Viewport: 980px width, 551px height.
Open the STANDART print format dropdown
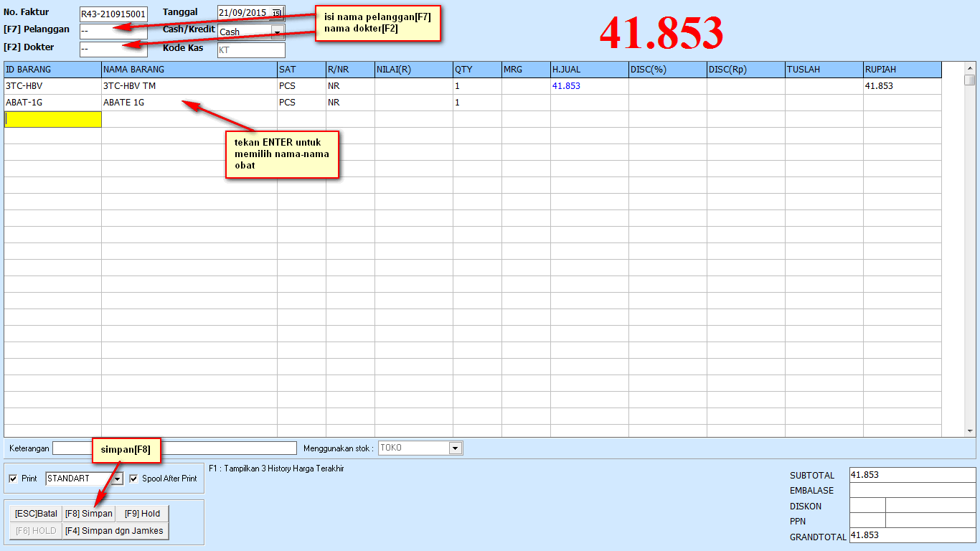pos(118,479)
